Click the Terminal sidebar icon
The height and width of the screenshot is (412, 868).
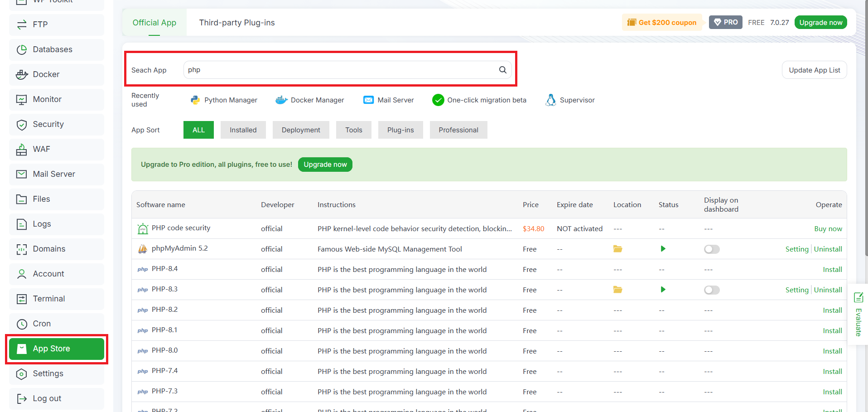(22, 299)
